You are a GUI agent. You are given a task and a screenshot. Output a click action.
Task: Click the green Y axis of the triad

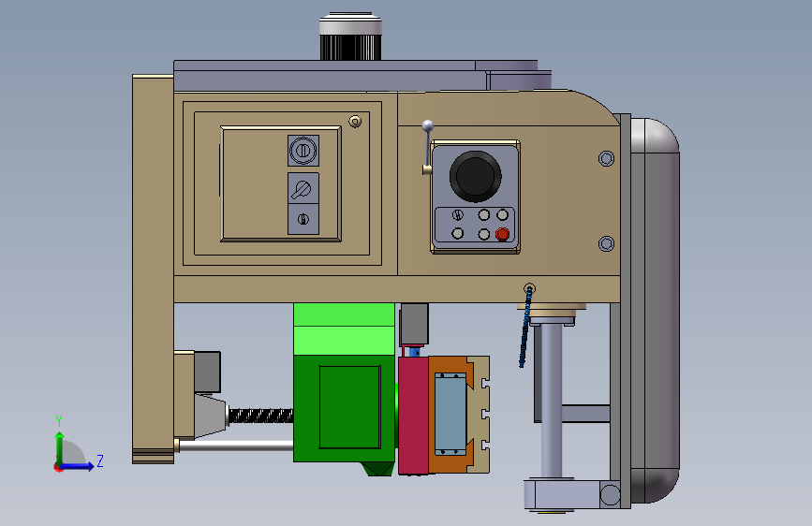click(59, 447)
